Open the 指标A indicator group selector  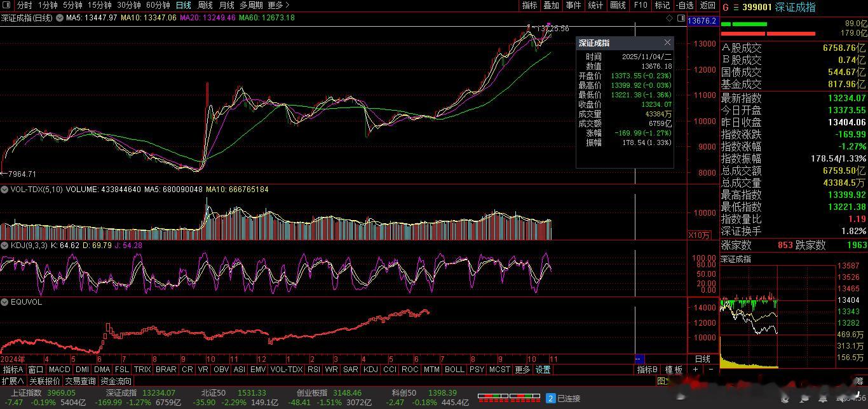[13, 370]
